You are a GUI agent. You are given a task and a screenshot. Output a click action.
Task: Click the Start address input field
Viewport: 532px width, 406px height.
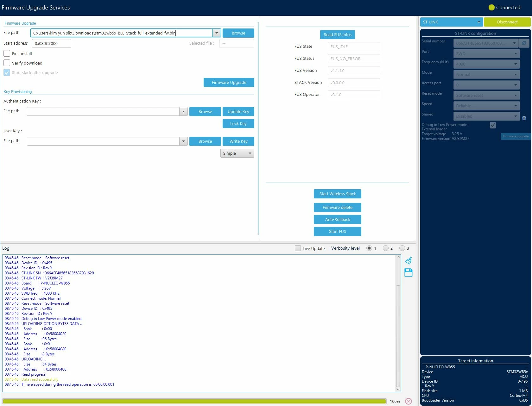[52, 43]
